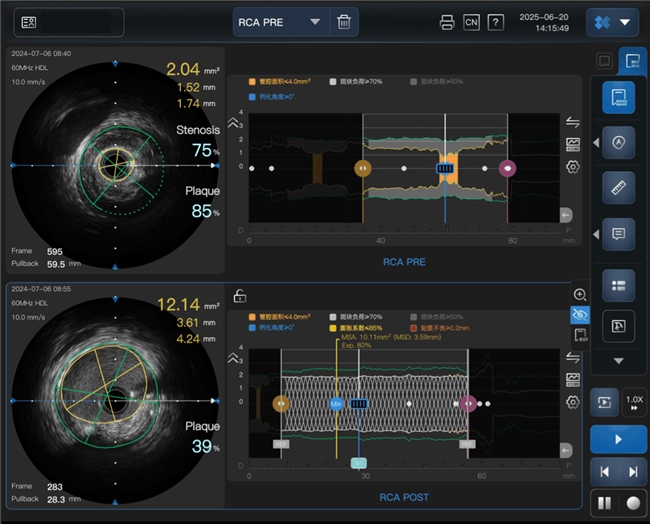Screen dimensions: 650x524
Task: Change the 1.0X playback speed
Action: click(634, 402)
